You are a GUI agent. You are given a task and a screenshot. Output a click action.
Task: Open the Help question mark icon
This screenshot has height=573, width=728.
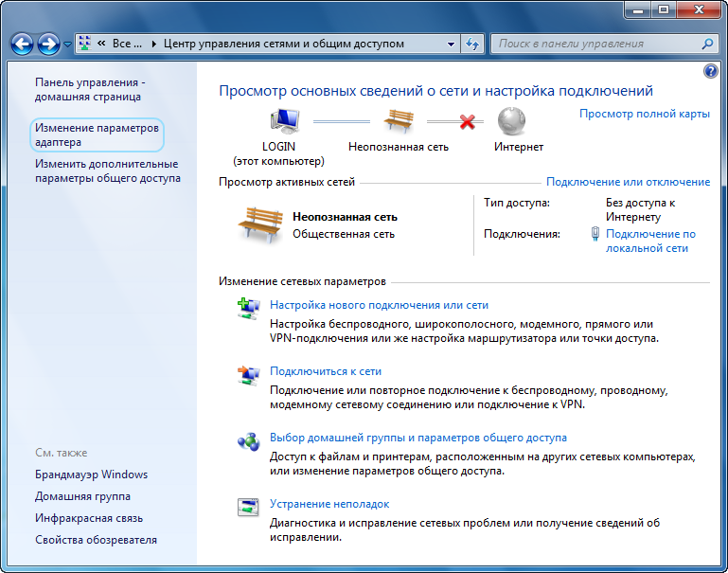click(710, 71)
